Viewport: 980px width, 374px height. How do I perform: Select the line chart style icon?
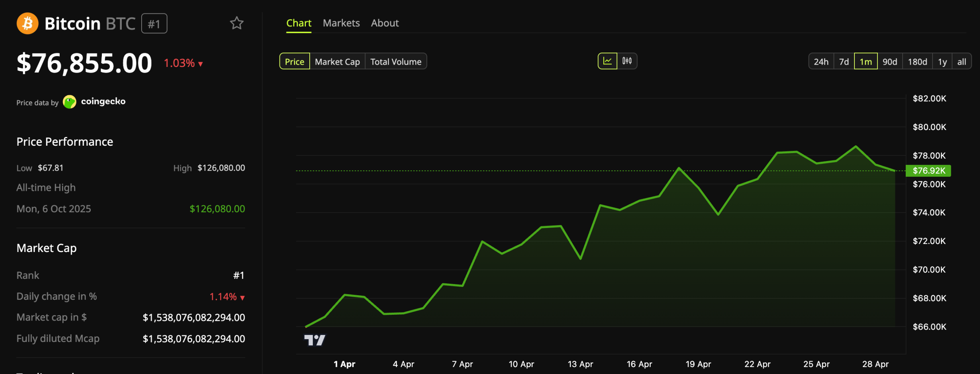(608, 61)
